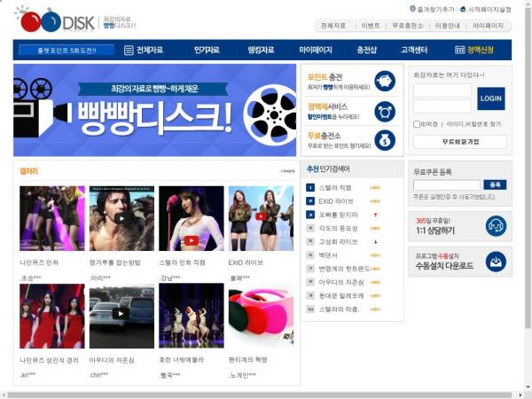Viewport: 532px width, 399px height.
Task: Click the money bag 무료충전소 icon
Action: click(x=384, y=140)
